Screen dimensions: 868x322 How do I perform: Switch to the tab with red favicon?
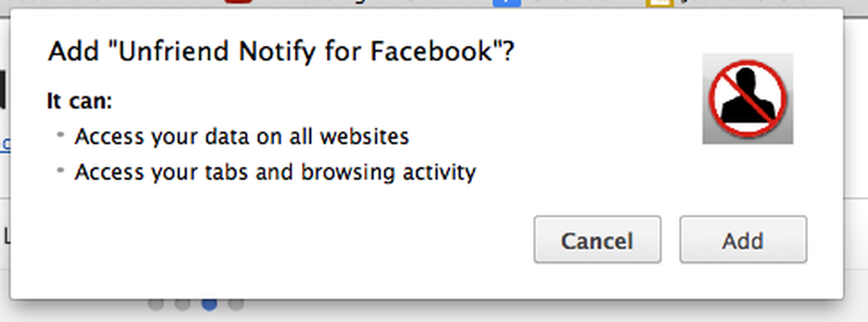coord(238,2)
